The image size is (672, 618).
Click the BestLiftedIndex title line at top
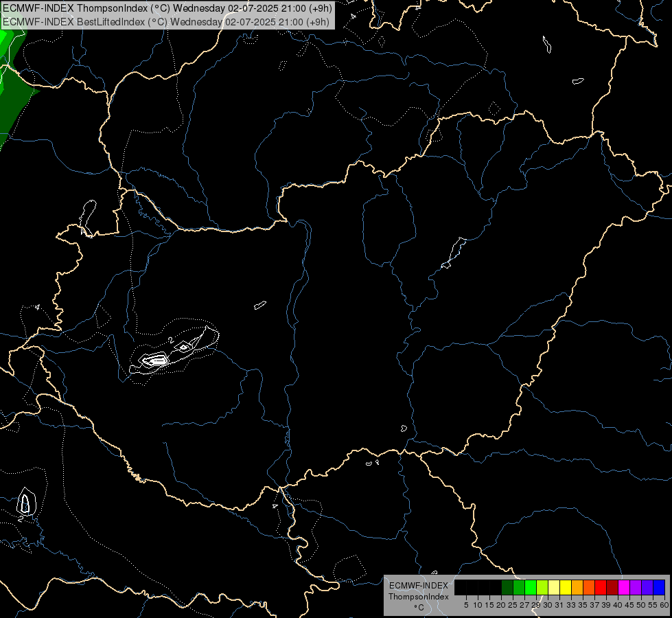pos(166,22)
